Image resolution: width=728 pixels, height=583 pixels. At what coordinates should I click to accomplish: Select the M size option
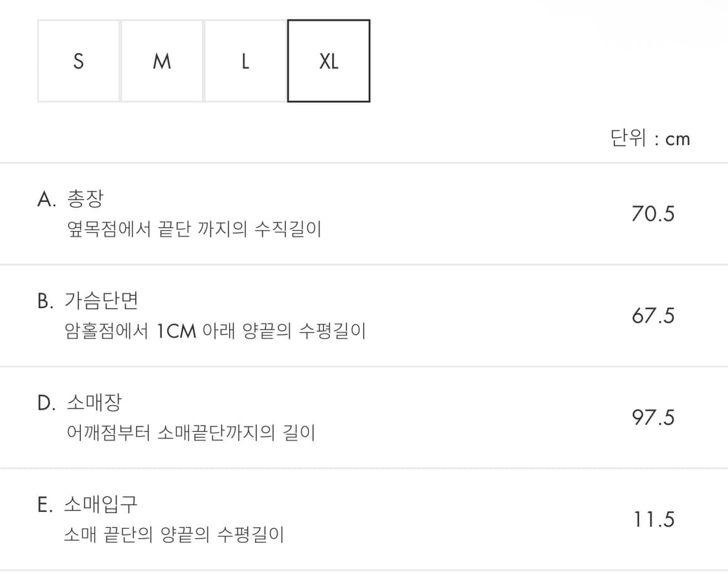coord(161,61)
